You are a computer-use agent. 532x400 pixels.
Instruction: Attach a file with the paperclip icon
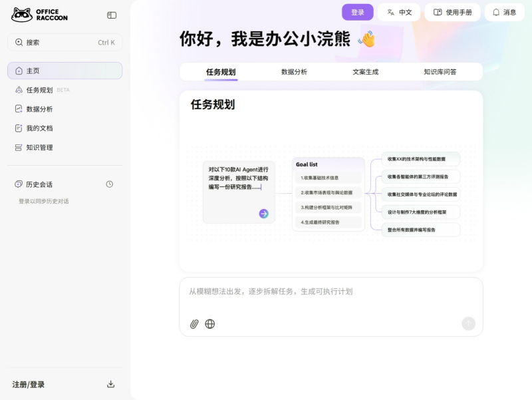click(194, 324)
